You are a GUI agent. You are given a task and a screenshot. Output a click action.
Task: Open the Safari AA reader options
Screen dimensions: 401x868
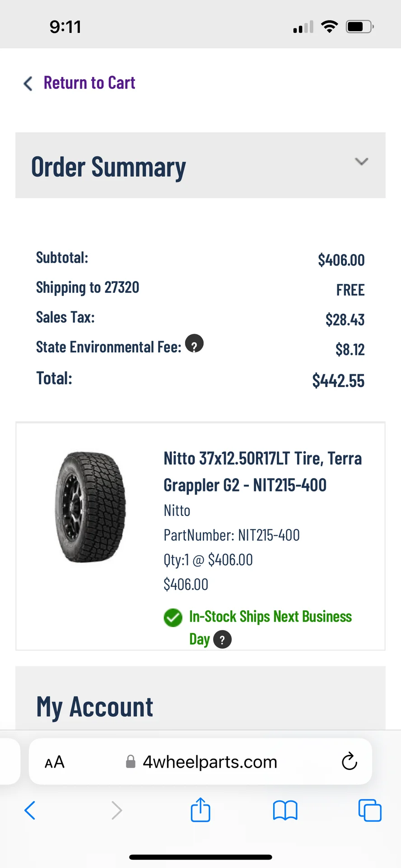click(55, 762)
